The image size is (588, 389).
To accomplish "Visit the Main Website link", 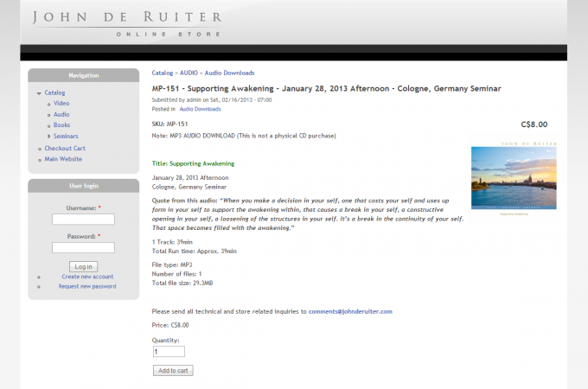I will tap(63, 159).
